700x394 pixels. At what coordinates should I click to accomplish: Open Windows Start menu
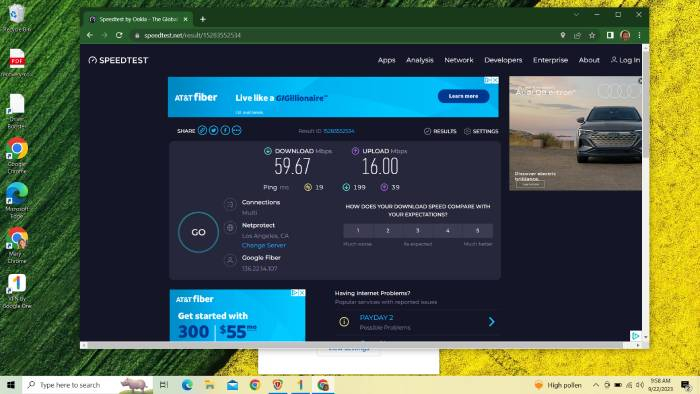coord(11,385)
